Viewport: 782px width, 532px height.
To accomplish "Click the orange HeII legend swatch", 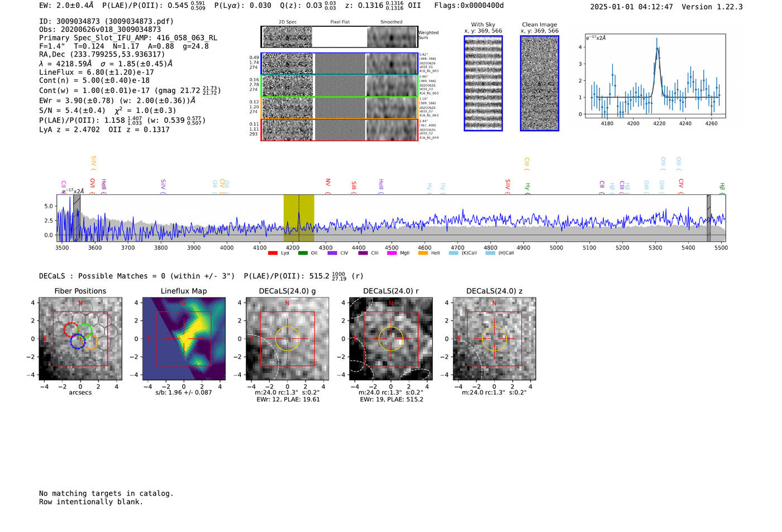I will click(423, 253).
